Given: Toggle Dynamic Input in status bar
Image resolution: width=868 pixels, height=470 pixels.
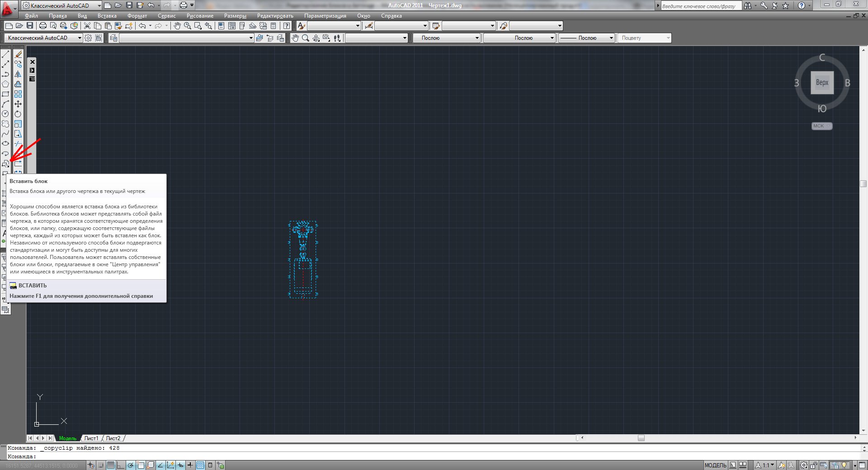Looking at the screenshot, I should point(180,465).
